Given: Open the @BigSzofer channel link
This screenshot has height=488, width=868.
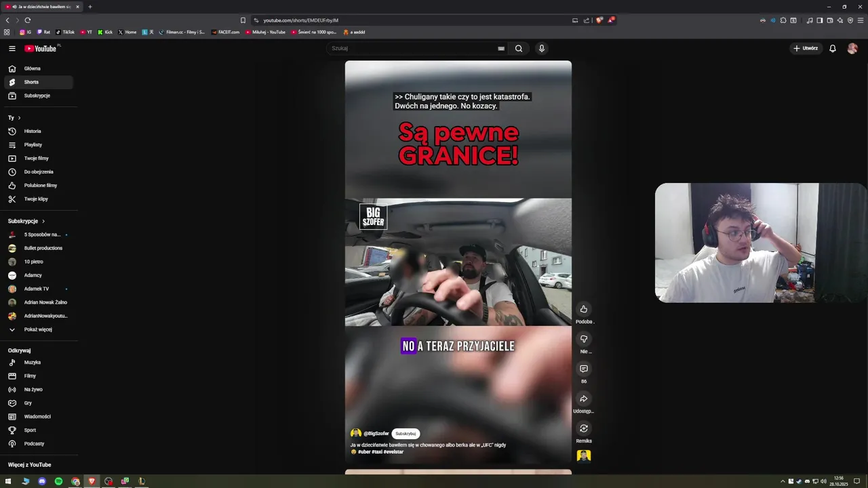Looking at the screenshot, I should [x=376, y=433].
